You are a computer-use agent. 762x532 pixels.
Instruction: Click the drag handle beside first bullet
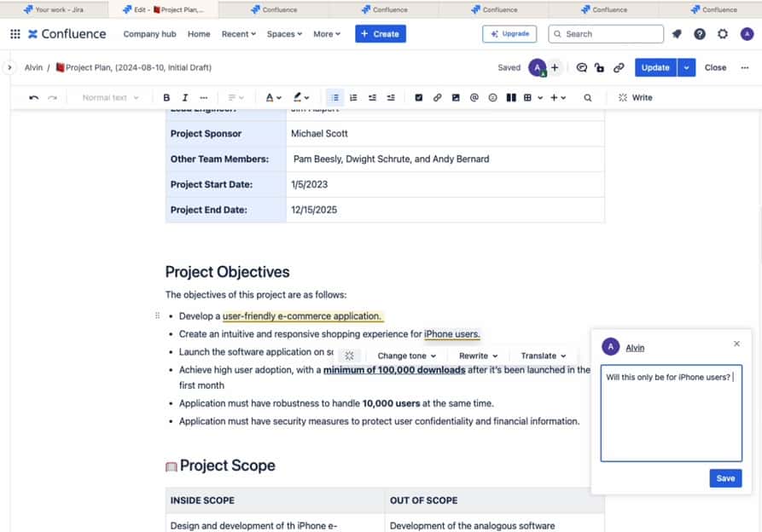157,316
